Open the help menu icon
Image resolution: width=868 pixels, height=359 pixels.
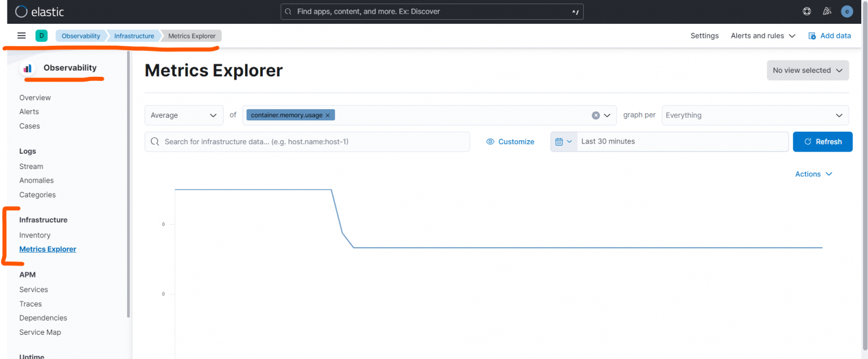coord(807,11)
